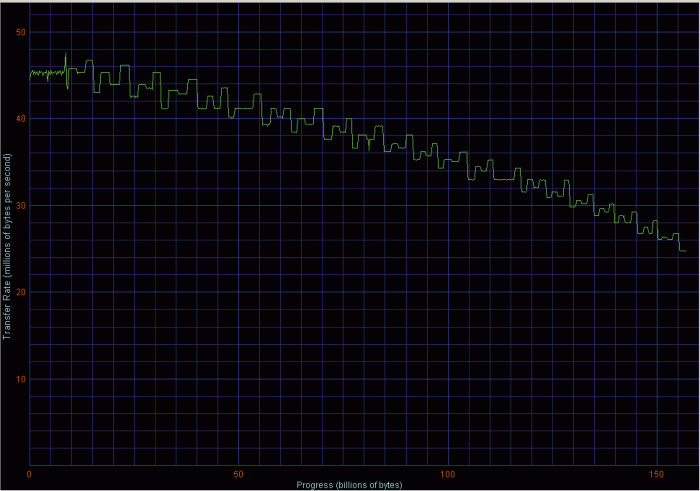Click the '30' label on the vertical axis
This screenshot has height=491, width=700.
tap(20, 205)
